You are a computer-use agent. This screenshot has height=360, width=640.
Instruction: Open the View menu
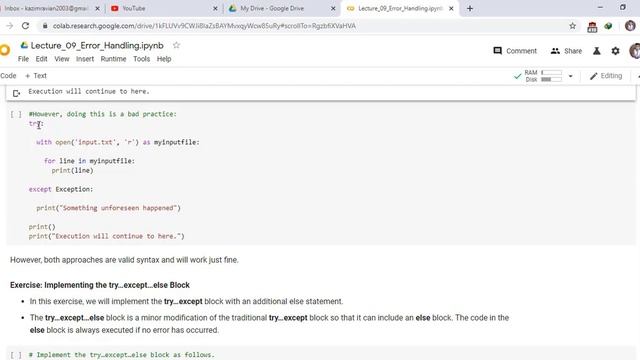[x=62, y=59]
